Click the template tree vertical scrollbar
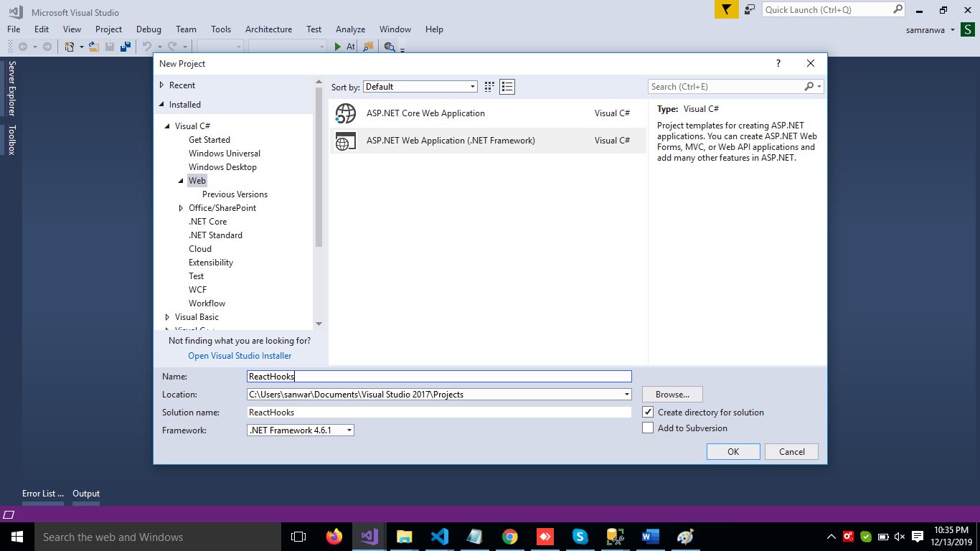980x551 pixels. (319, 165)
